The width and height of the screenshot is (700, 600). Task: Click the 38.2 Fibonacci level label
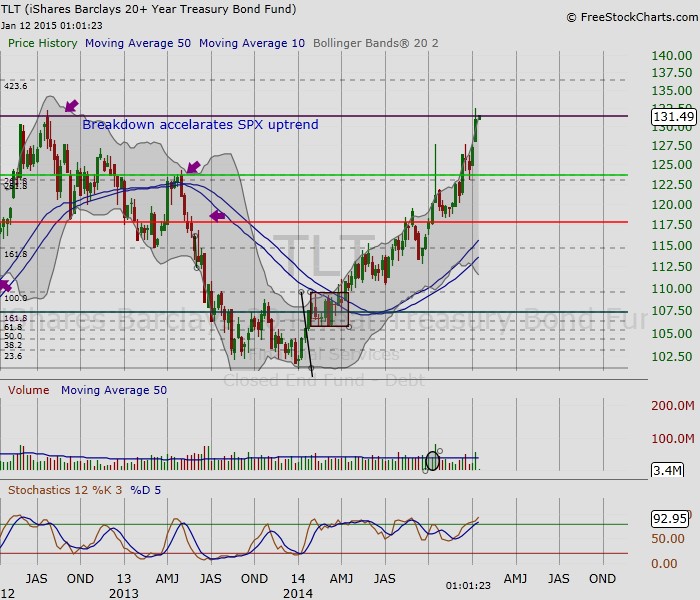(x=13, y=345)
